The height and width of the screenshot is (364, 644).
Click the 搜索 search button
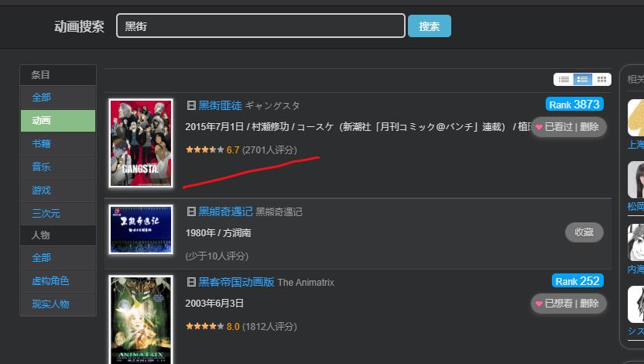tap(429, 26)
